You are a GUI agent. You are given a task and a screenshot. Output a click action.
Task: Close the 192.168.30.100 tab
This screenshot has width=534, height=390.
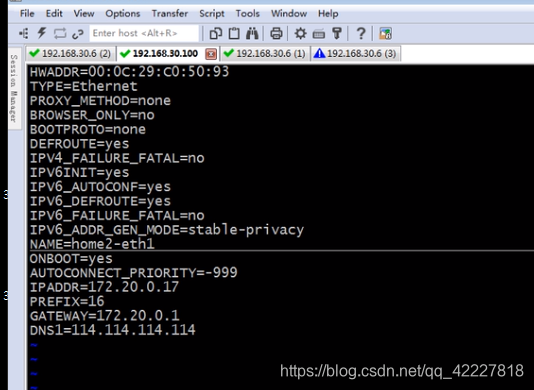pyautogui.click(x=211, y=54)
